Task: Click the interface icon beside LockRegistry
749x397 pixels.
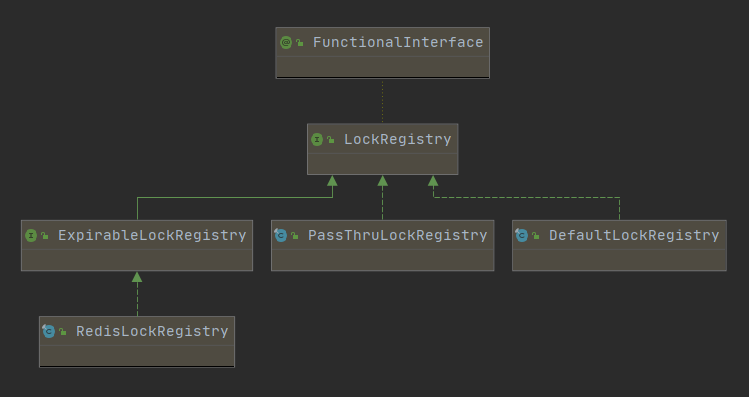Action: point(317,139)
